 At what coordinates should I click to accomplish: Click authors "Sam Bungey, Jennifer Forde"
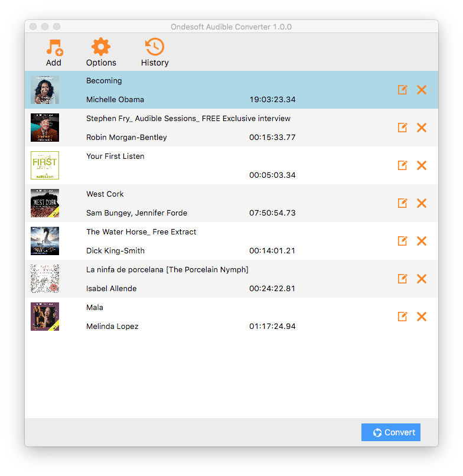coord(136,213)
